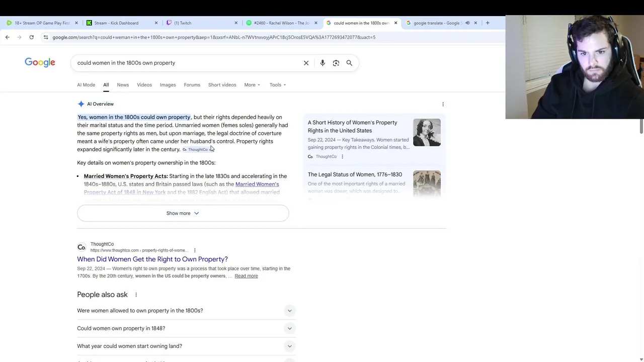Open Married Women's Property Act of 1848 link

[x=181, y=188]
